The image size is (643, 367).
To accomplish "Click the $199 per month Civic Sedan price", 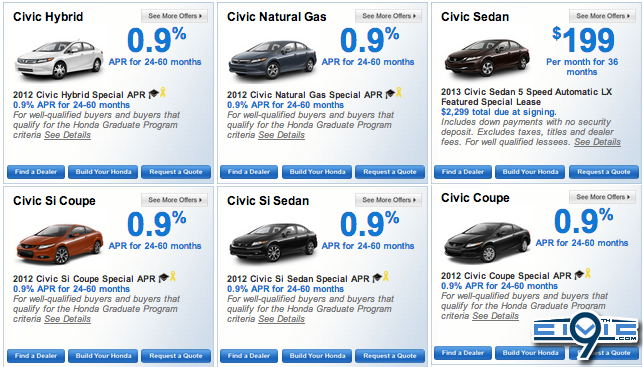I will click(x=583, y=40).
